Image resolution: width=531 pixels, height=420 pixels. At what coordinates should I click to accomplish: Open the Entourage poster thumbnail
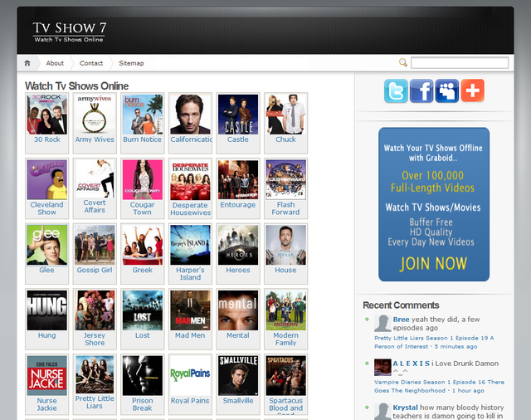(238, 179)
